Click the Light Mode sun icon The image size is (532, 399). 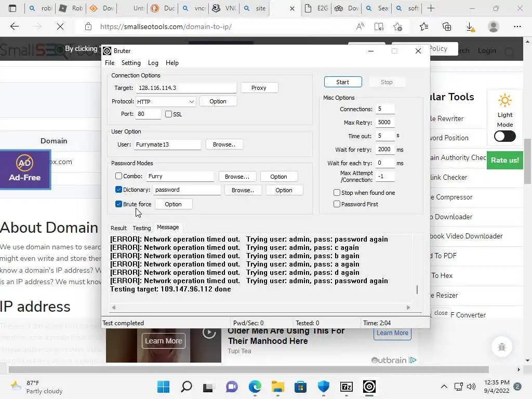click(x=505, y=100)
